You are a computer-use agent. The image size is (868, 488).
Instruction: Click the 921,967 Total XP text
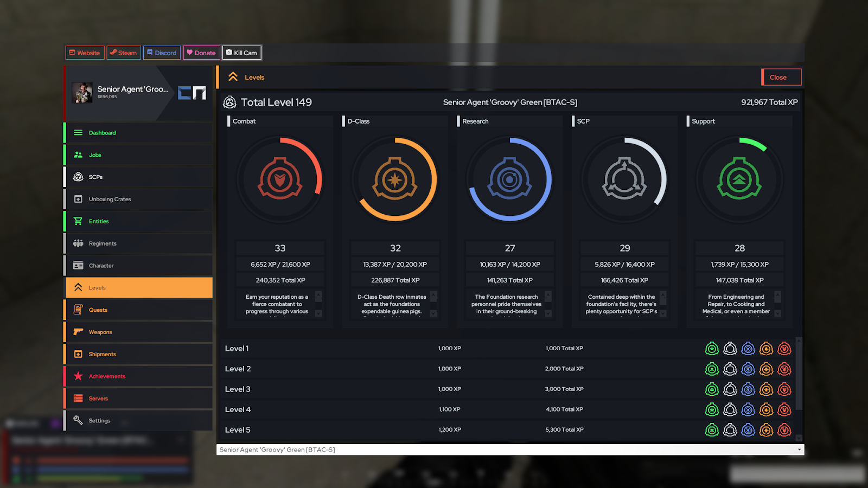tap(769, 102)
